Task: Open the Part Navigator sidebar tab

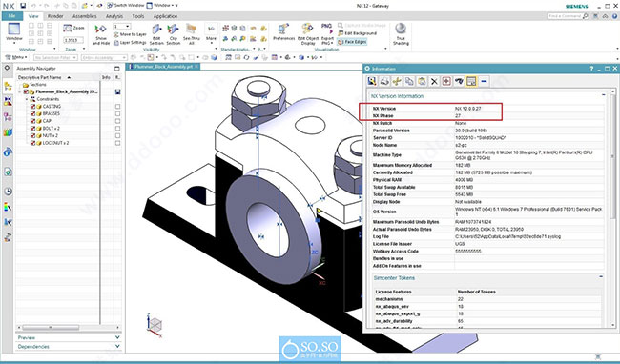Action: [8, 117]
